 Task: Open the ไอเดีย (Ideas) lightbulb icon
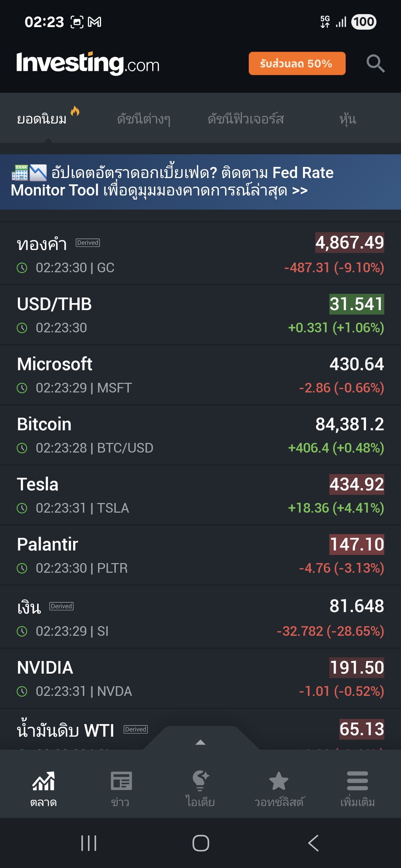coord(200,781)
